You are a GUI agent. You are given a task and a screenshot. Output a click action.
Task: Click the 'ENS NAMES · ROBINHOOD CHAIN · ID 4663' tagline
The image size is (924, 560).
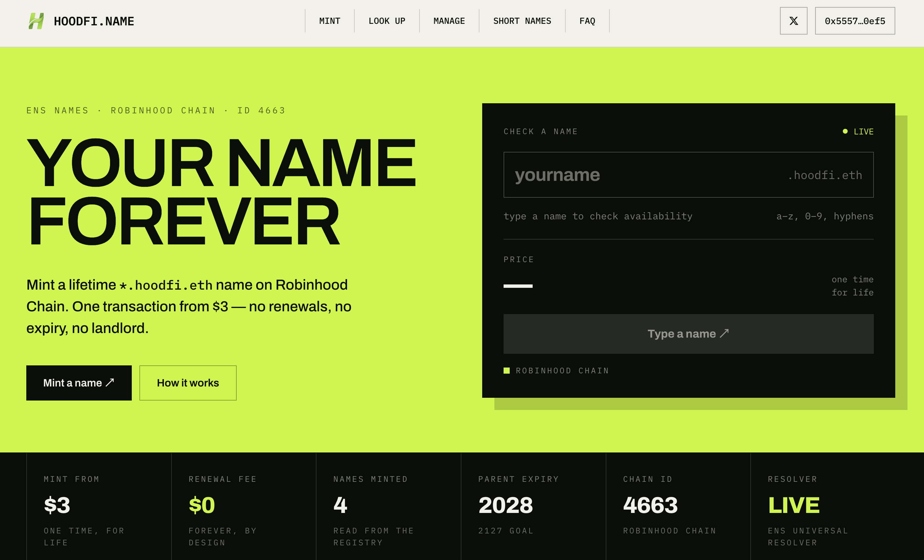(x=156, y=111)
